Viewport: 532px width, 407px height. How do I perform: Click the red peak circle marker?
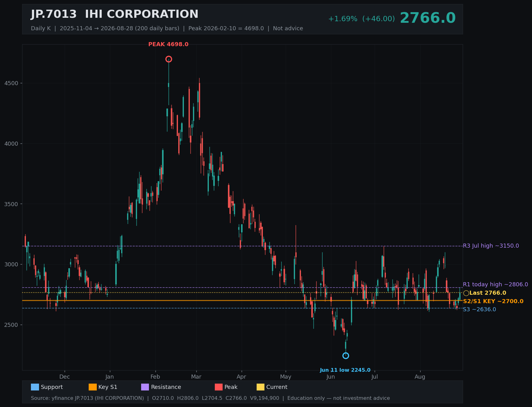pyautogui.click(x=169, y=59)
